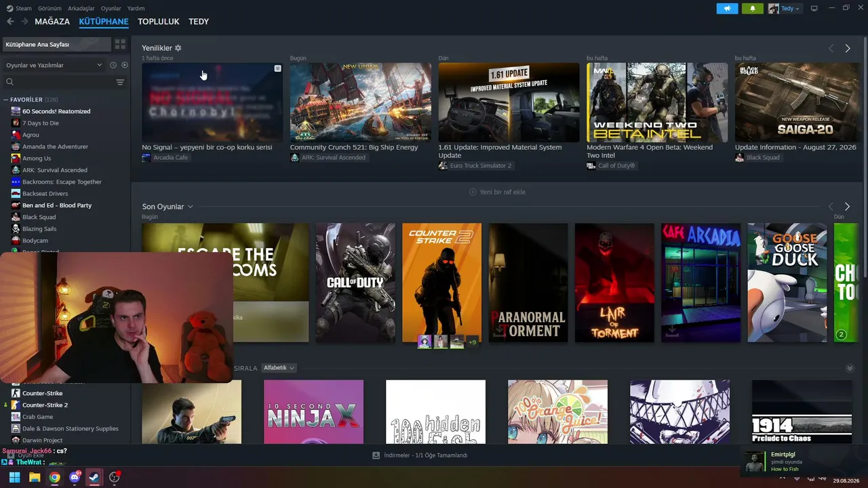Switch library to grid collections view
This screenshot has width=868, height=488.
coord(120,44)
